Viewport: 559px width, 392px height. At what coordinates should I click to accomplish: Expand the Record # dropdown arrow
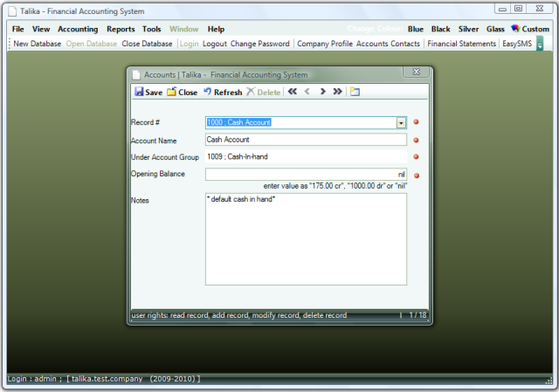(x=401, y=123)
